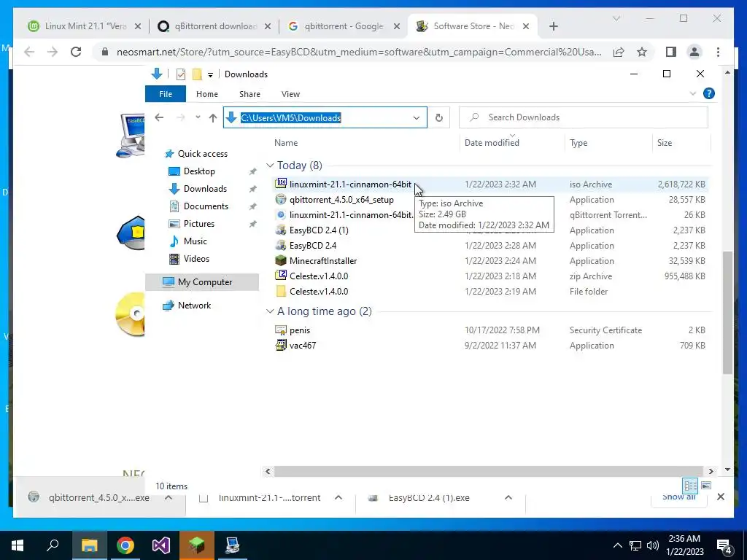Open options for qbittorrent download item
The width and height of the screenshot is (747, 560).
click(x=169, y=497)
